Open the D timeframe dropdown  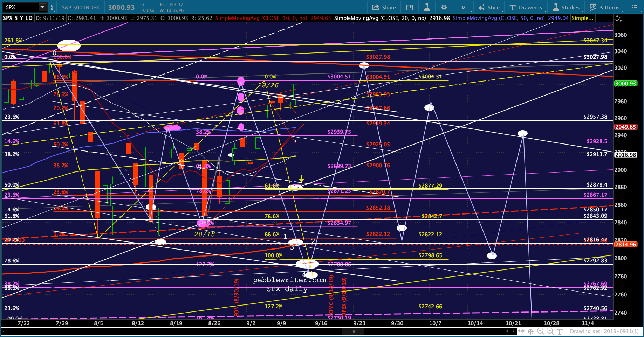463,7
